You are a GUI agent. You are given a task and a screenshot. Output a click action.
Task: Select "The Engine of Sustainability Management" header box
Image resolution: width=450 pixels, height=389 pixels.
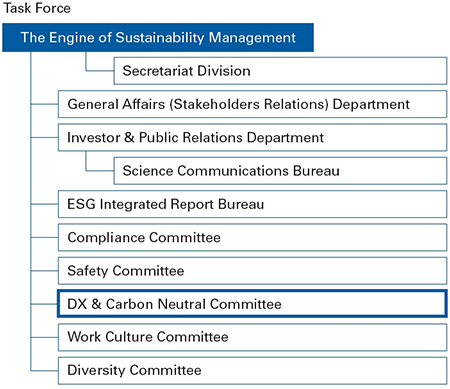158,37
